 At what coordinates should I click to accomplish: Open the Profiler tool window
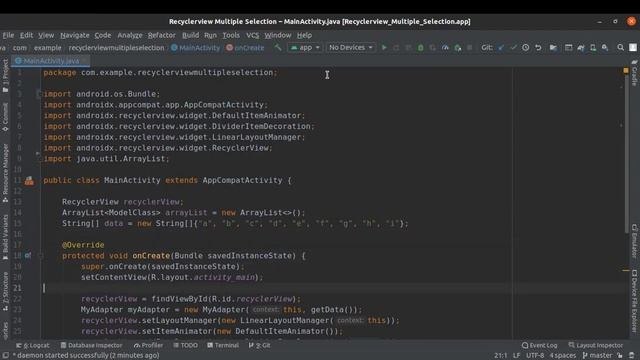(149, 345)
